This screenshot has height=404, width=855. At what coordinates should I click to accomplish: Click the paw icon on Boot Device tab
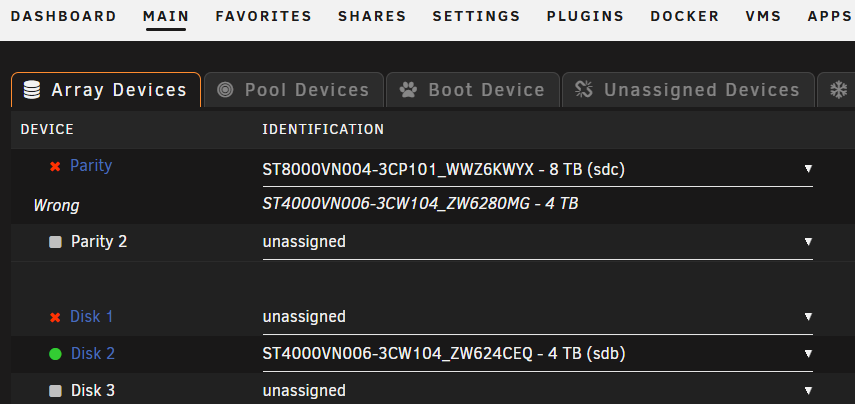point(408,90)
